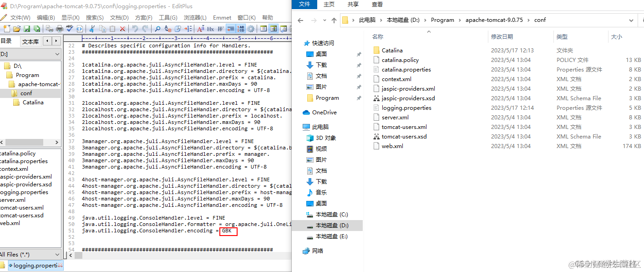Open the blue 文件 tab in Explorer
This screenshot has height=272, width=644.
(304, 4)
